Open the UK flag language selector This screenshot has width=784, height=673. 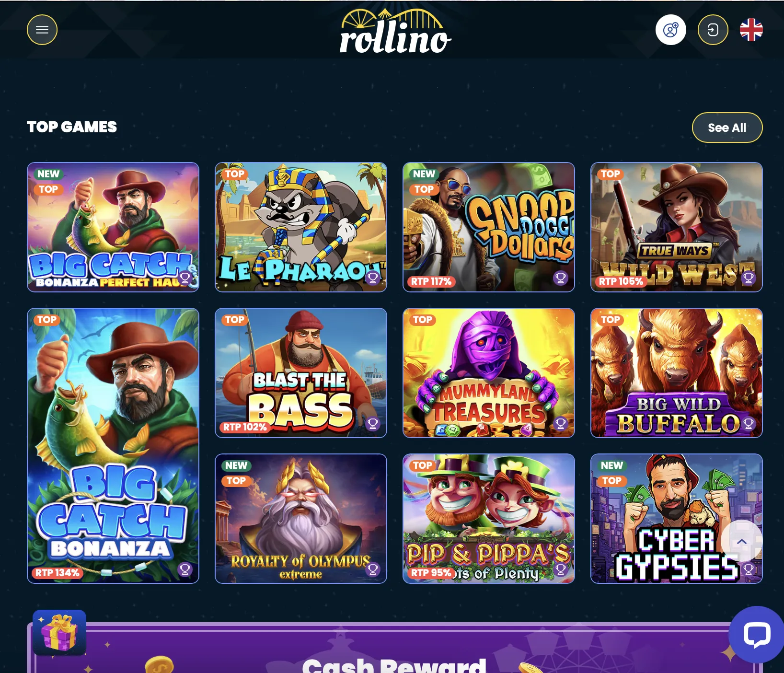[751, 30]
